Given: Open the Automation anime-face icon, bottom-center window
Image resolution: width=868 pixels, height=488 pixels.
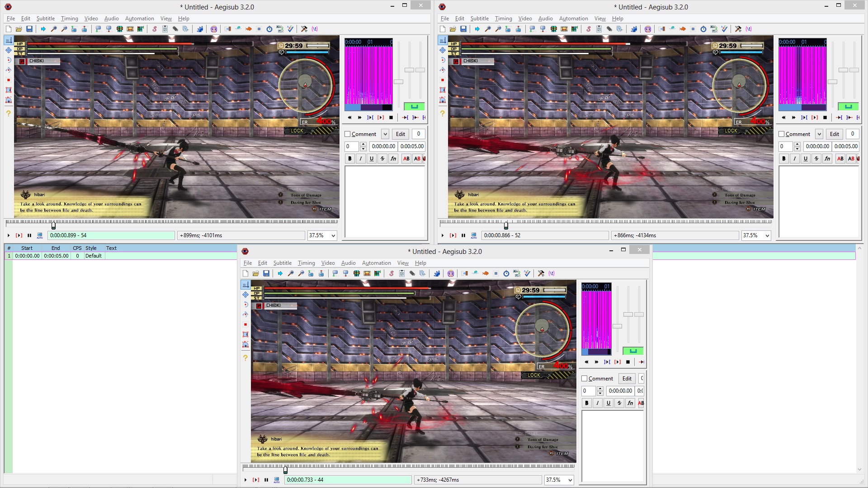Looking at the screenshot, I should [451, 273].
